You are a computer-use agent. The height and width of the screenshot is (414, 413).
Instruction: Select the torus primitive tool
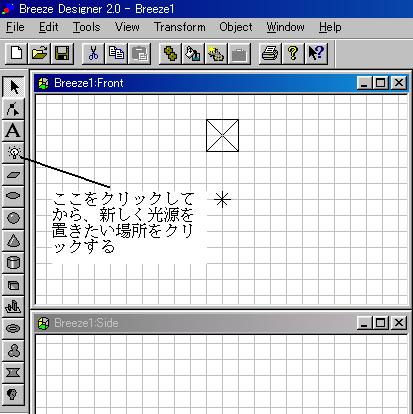point(13,328)
